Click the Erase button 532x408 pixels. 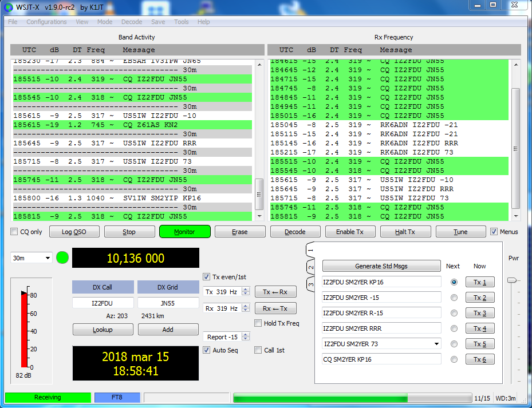[x=240, y=232]
